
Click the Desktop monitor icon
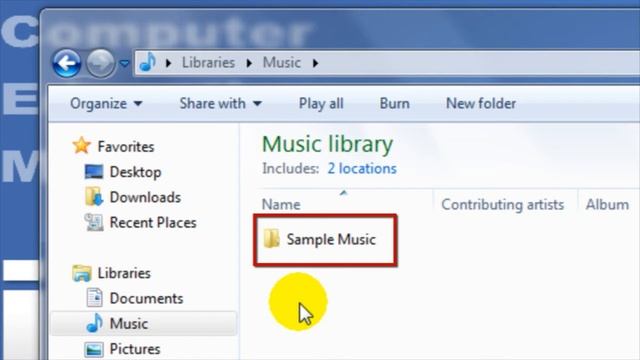point(94,172)
